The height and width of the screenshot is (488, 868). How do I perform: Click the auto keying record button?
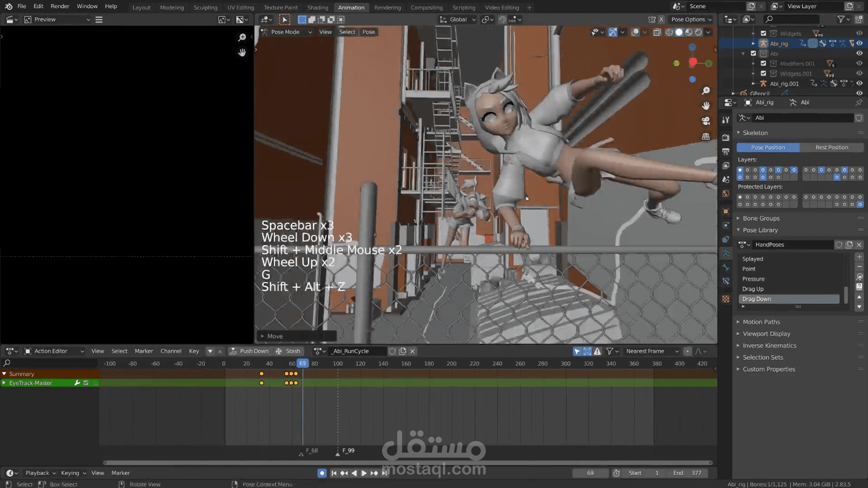[x=322, y=473]
